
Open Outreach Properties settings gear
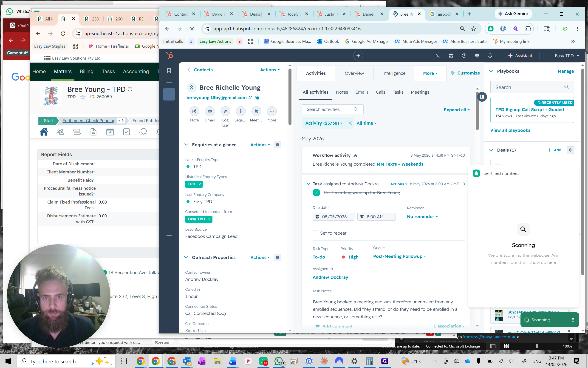(x=277, y=257)
